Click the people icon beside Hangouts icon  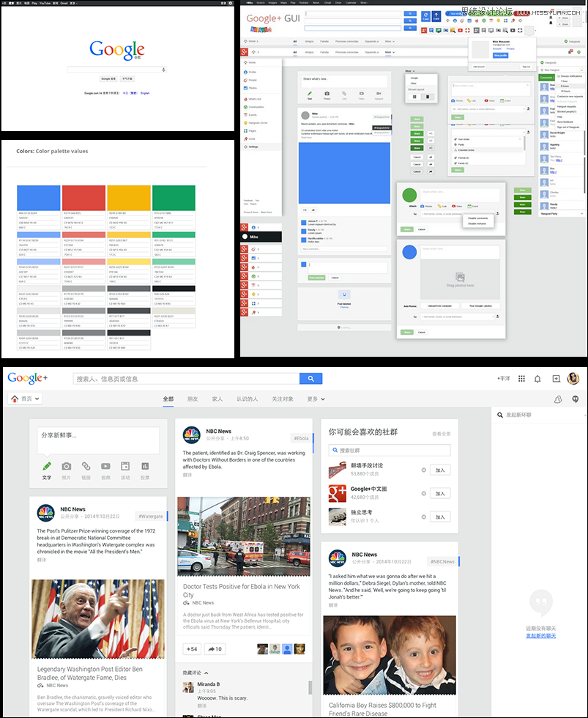point(558,399)
